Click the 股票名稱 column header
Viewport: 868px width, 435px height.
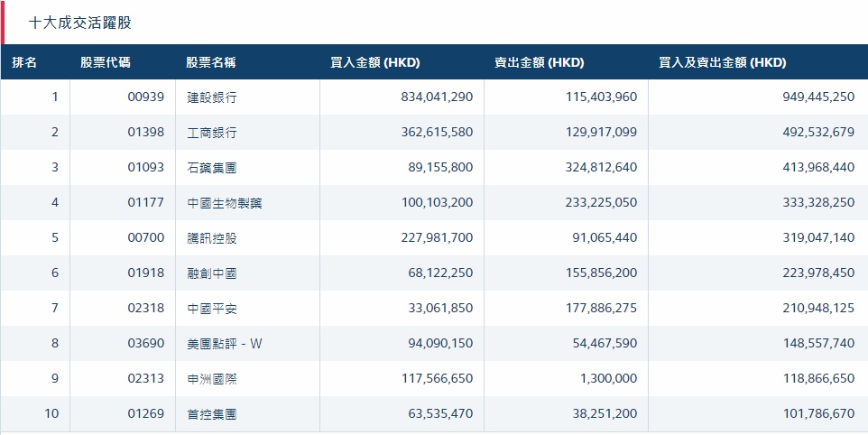pos(211,62)
